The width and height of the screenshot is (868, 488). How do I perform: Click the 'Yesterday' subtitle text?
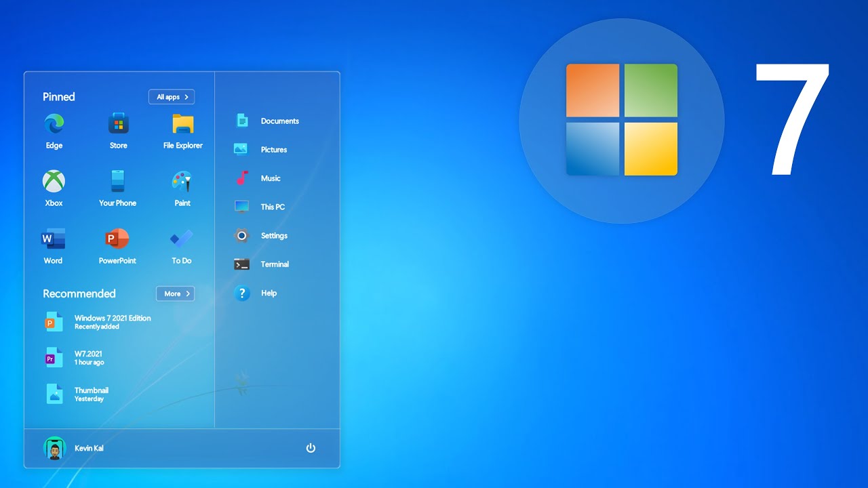coord(89,399)
